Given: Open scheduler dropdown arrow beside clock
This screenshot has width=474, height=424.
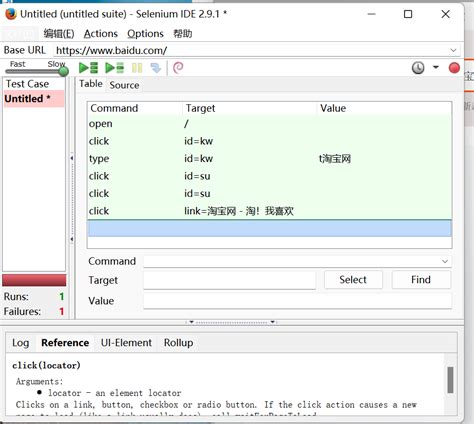Looking at the screenshot, I should tap(435, 67).
